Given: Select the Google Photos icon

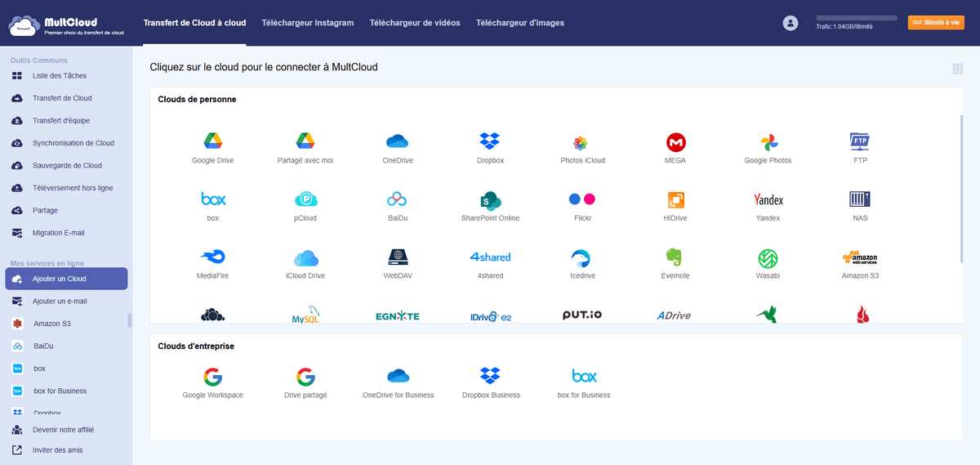Looking at the screenshot, I should (768, 142).
